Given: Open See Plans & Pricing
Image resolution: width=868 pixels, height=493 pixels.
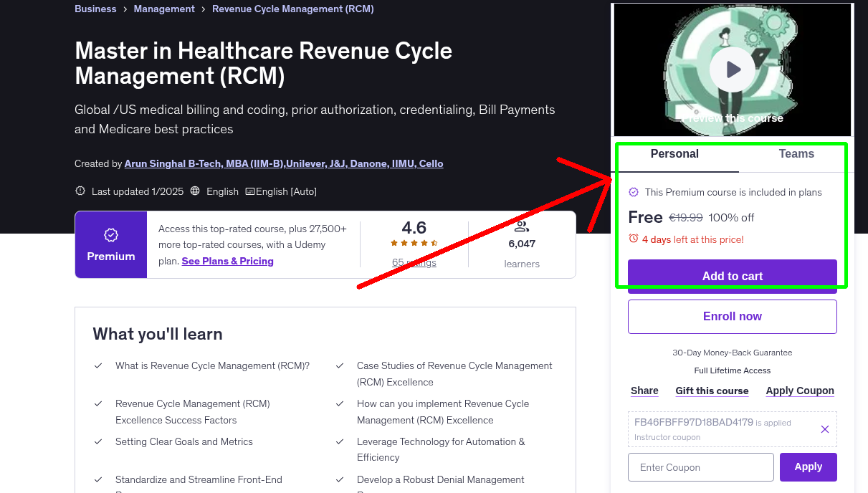Looking at the screenshot, I should (227, 261).
